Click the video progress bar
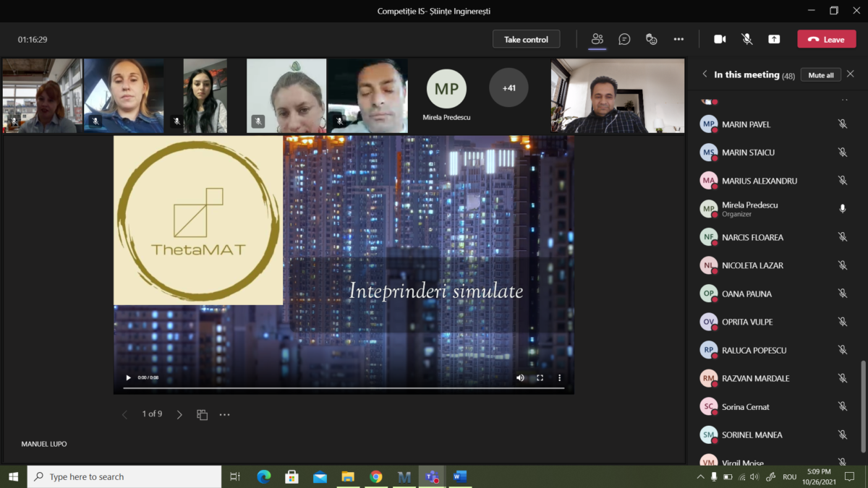The height and width of the screenshot is (488, 868). [344, 388]
